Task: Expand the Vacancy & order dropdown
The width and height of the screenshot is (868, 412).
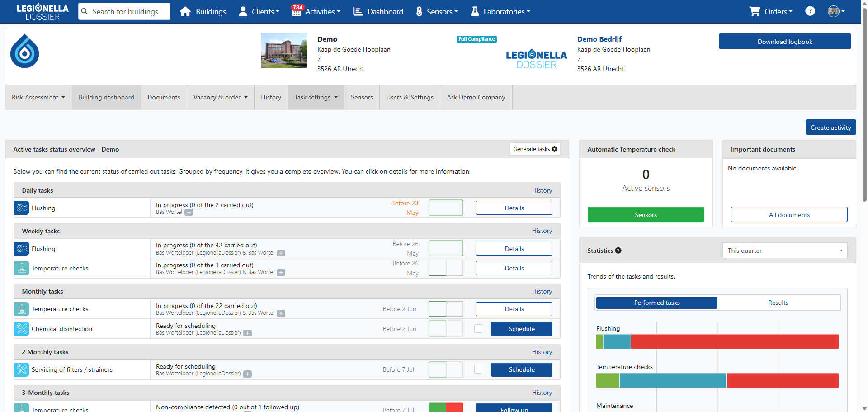Action: (221, 97)
